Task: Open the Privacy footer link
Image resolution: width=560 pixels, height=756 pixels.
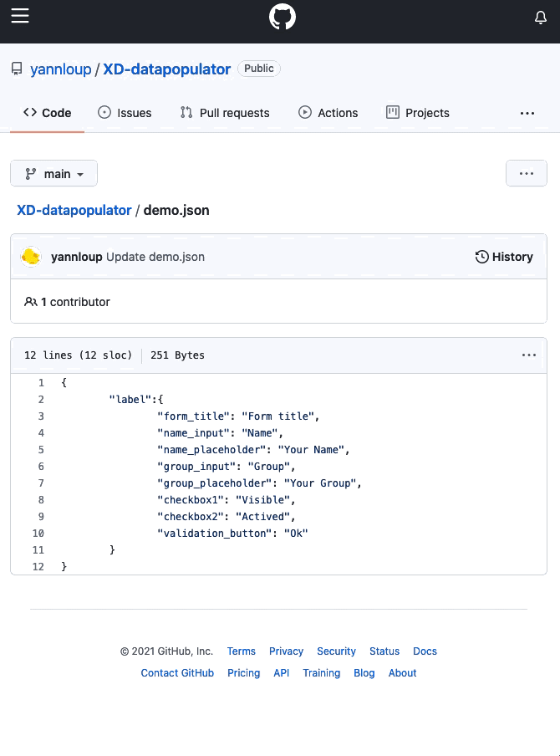Action: (286, 651)
